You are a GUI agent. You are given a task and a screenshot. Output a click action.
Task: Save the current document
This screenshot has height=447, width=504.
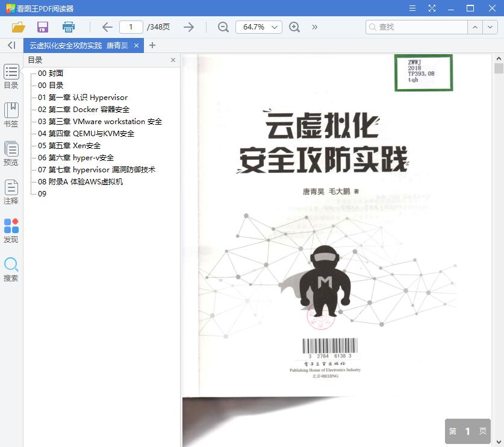(x=42, y=28)
